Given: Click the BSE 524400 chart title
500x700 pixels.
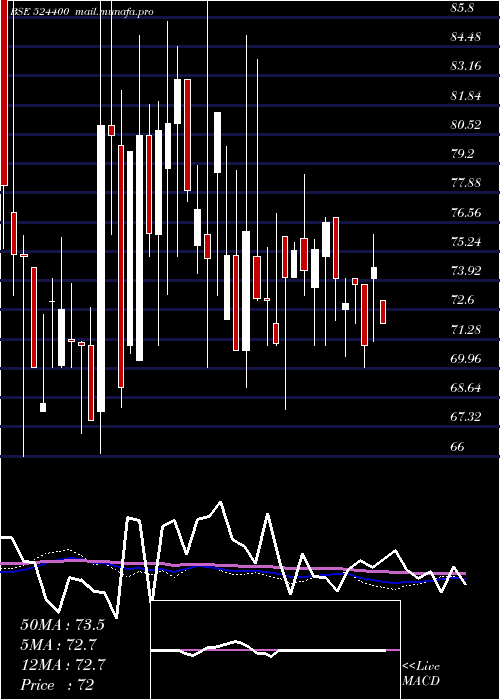Looking at the screenshot, I should point(83,12).
